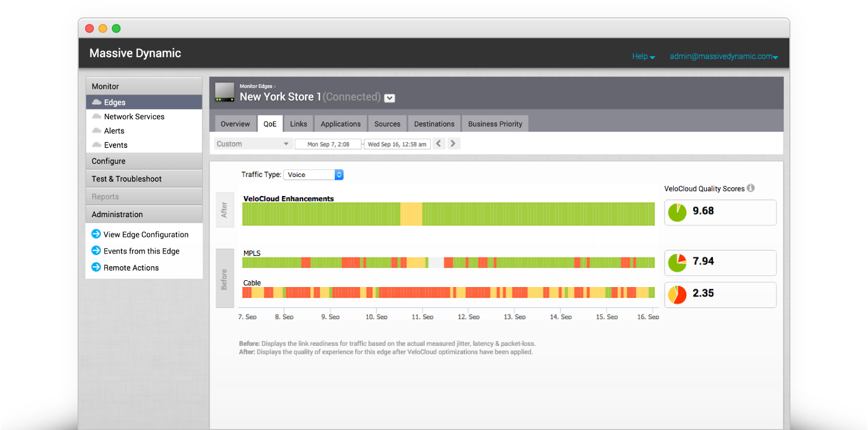Click the blue arrow icon for Remote Actions
The height and width of the screenshot is (430, 868).
tap(96, 267)
